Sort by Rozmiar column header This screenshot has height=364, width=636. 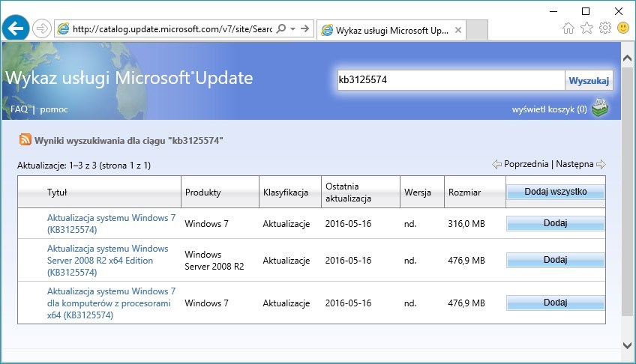(464, 192)
